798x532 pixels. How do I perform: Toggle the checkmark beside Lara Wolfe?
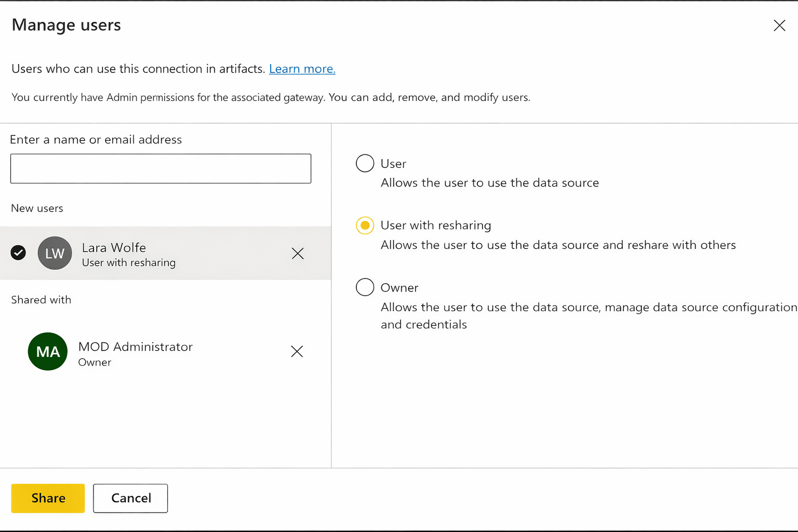click(x=18, y=253)
